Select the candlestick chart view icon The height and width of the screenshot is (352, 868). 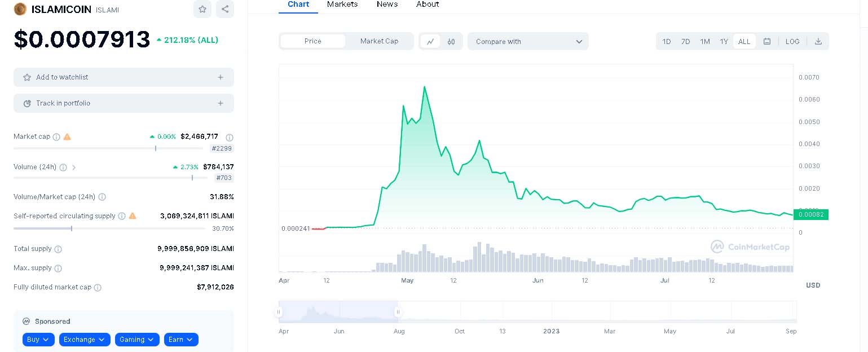tap(451, 41)
